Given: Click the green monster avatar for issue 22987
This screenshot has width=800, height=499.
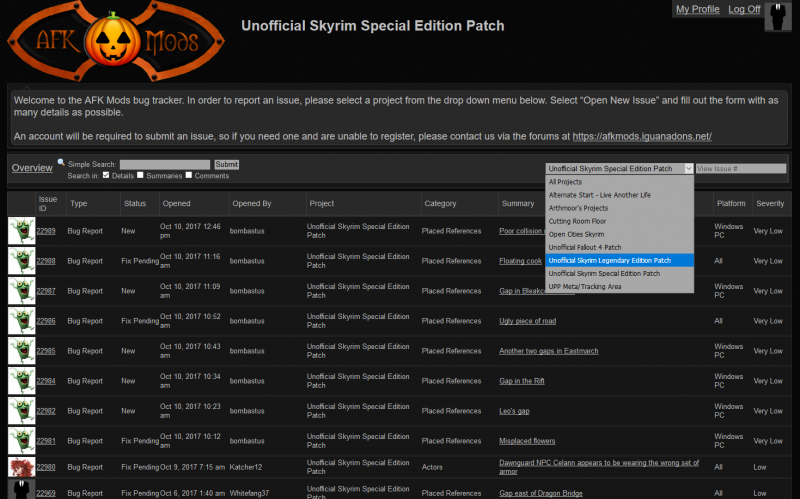Looking at the screenshot, I should coord(21,291).
